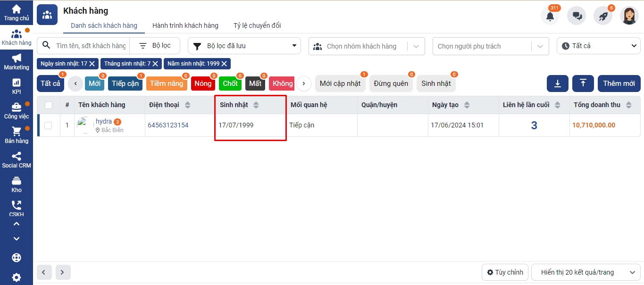Viewport: 644px width, 285px height.
Task: Focus the Tìm tên, sđt khách hàng search field
Action: 91,46
